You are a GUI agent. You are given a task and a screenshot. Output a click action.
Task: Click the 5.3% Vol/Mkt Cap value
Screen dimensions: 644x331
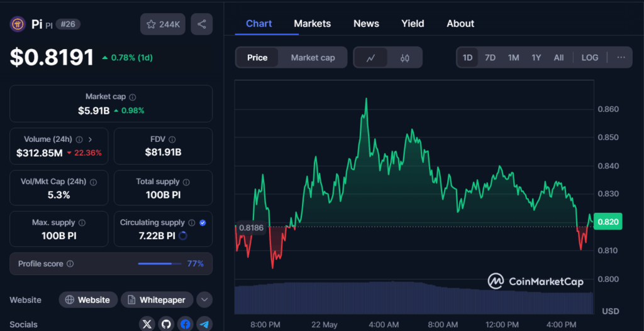[58, 195]
